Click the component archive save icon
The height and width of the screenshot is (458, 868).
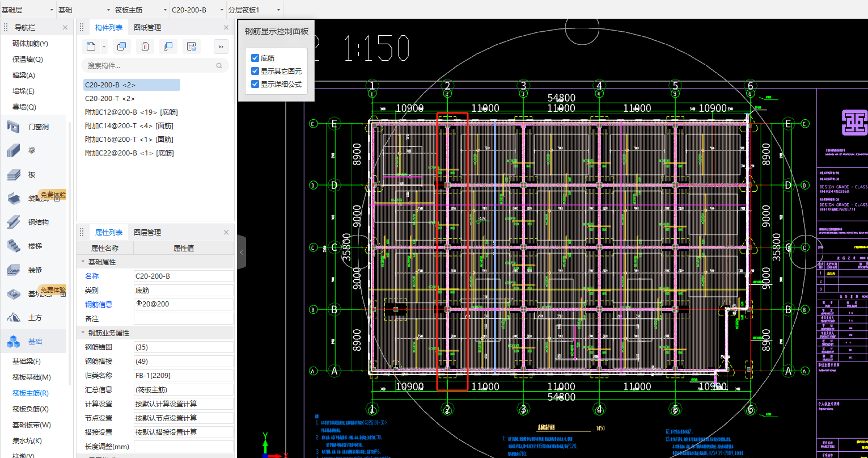coord(191,47)
